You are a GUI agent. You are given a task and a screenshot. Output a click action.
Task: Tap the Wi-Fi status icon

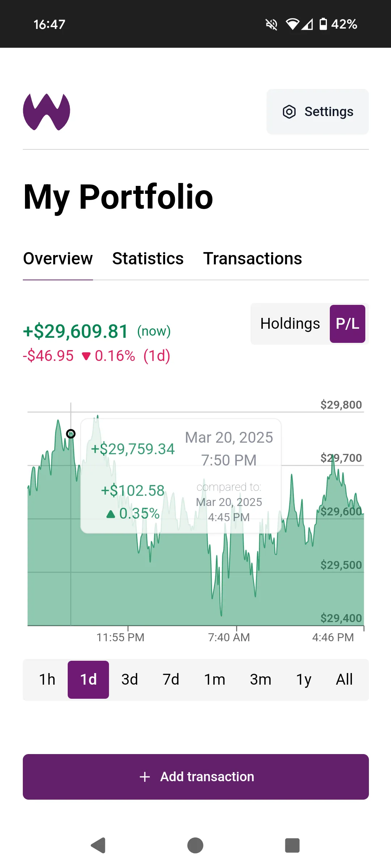pos(293,24)
